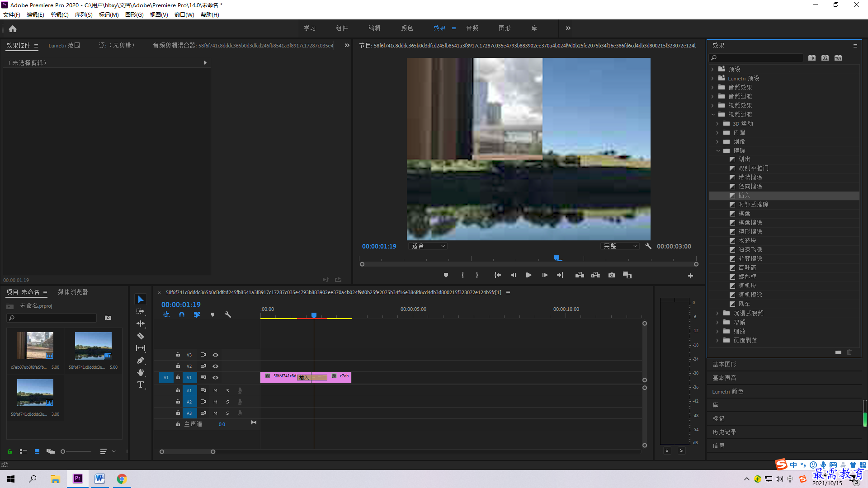Toggle sync lock for track V2
This screenshot has width=868, height=488.
[203, 366]
